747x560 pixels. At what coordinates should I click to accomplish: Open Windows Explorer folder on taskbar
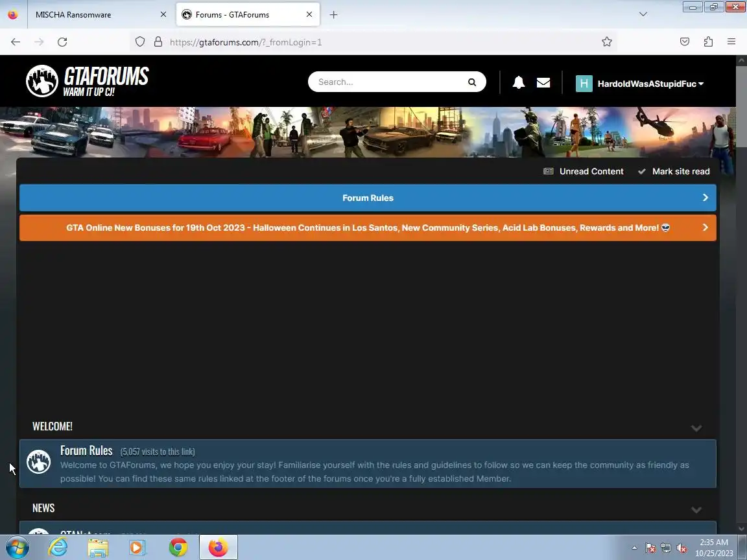[x=98, y=548]
